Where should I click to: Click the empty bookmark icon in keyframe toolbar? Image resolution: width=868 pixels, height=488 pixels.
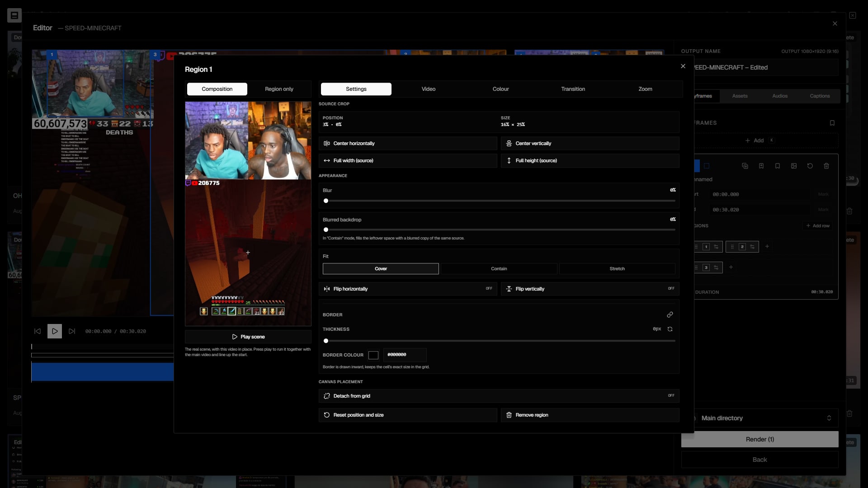pos(778,166)
